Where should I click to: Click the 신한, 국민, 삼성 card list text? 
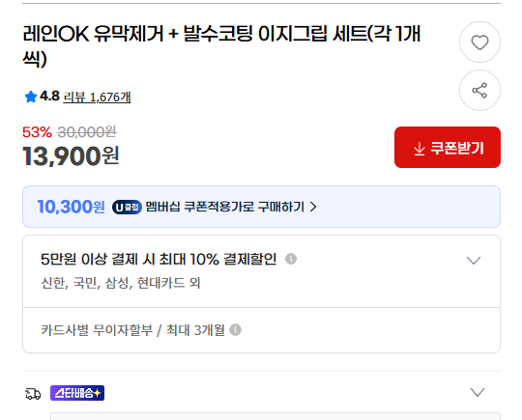(120, 283)
